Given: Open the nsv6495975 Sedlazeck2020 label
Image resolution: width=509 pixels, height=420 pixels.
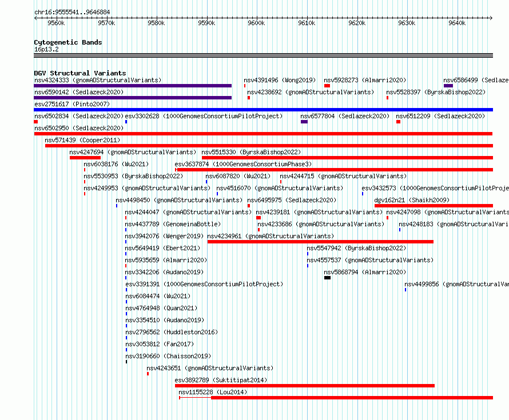Looking at the screenshot, I should (292, 200).
